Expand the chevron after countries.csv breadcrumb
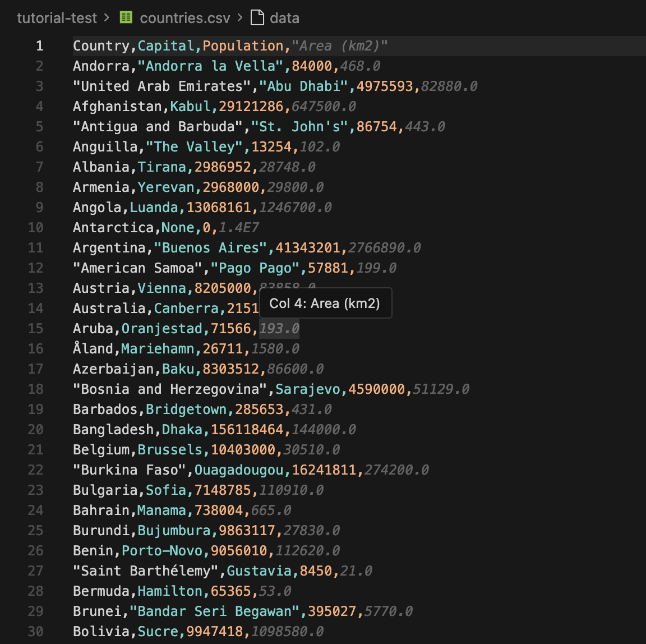 [240, 18]
